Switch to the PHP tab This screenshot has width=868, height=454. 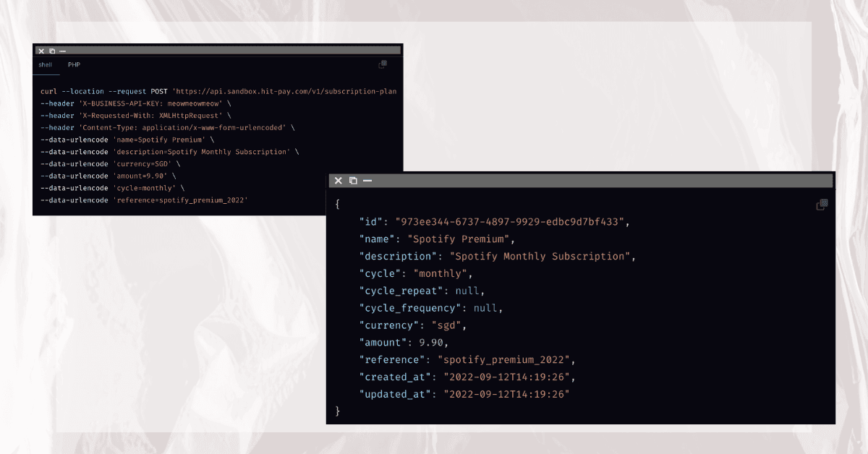74,64
